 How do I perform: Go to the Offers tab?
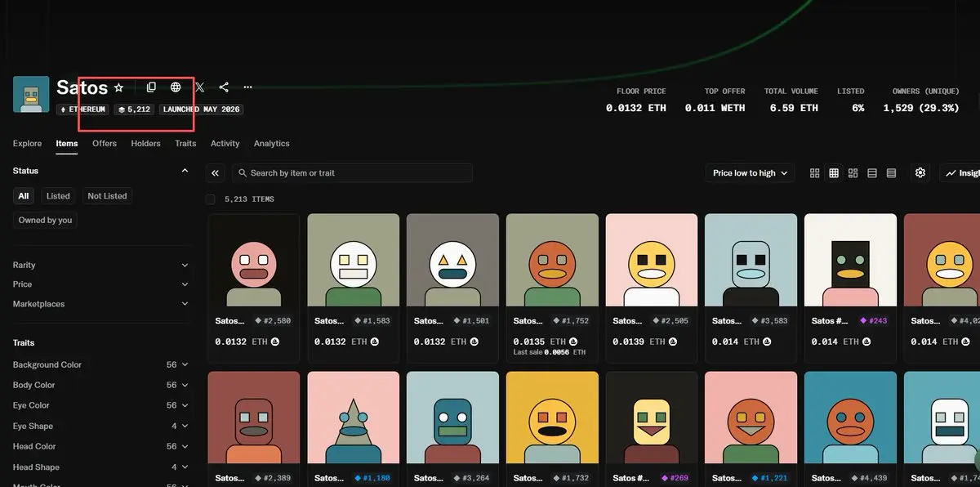105,144
